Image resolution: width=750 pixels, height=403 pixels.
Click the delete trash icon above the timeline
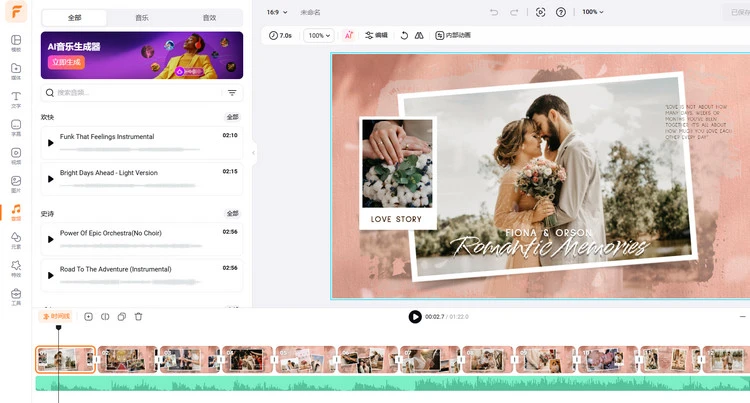138,317
